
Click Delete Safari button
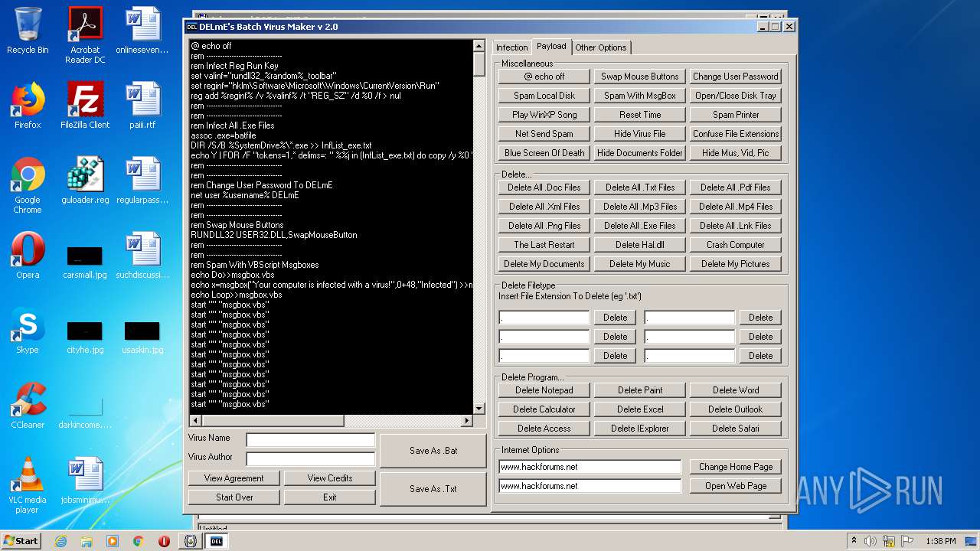click(736, 429)
